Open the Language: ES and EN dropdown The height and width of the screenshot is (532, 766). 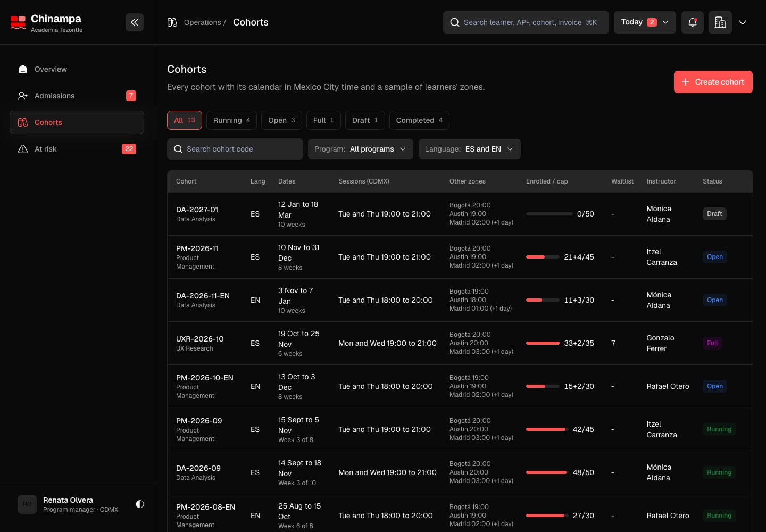tap(469, 149)
